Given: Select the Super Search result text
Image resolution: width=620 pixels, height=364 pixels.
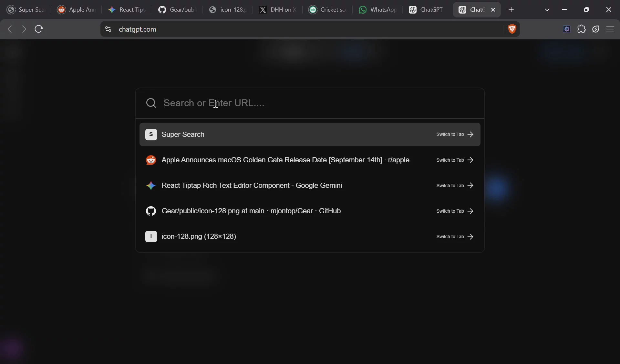Looking at the screenshot, I should [183, 135].
